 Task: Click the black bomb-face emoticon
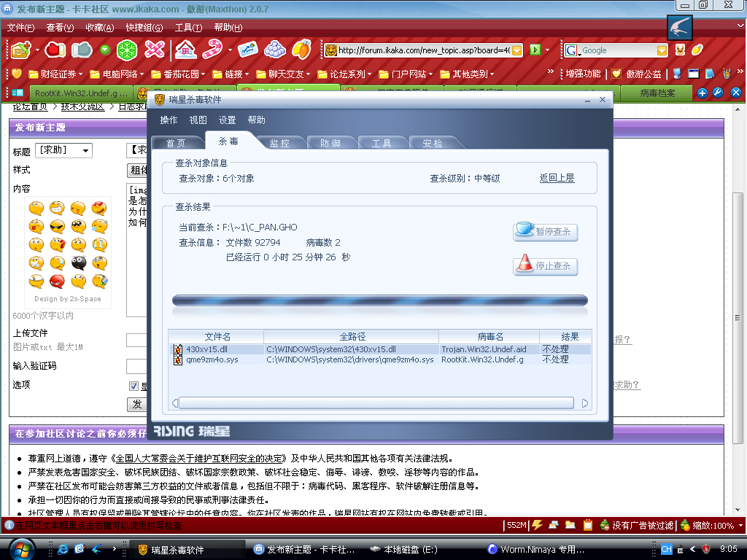(79, 262)
